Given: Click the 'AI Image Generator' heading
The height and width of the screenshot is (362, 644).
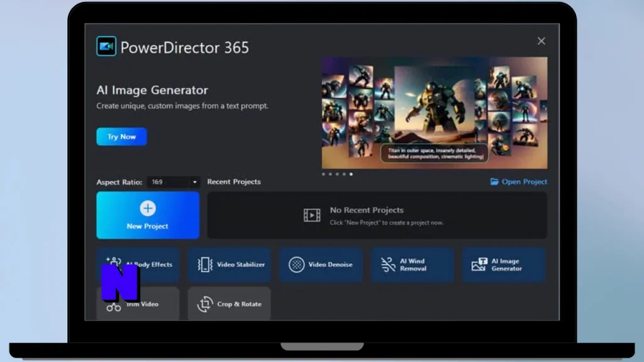Looking at the screenshot, I should [152, 90].
